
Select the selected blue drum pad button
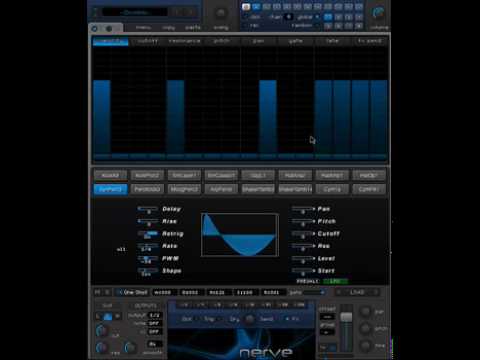pyautogui.click(x=110, y=189)
